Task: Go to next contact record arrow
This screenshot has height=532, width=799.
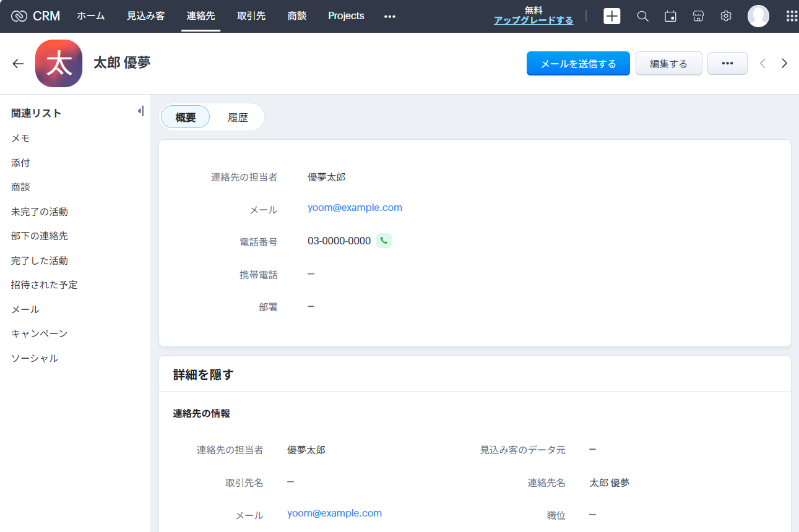Action: pos(784,63)
